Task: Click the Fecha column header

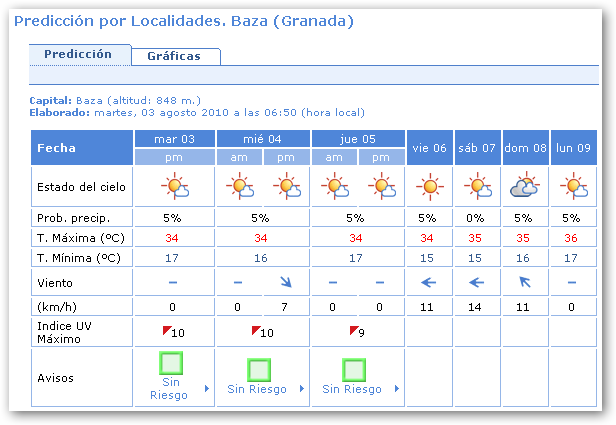Action: (x=57, y=148)
